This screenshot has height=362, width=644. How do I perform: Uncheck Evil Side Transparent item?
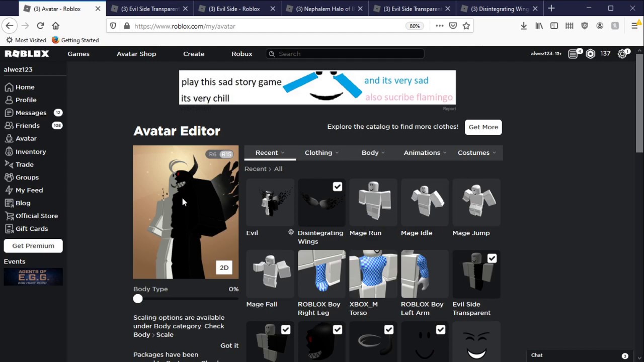(492, 258)
